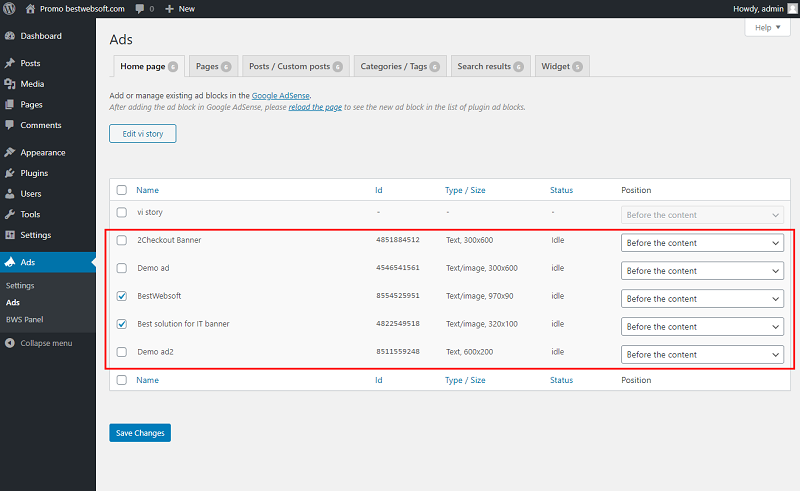800x491 pixels.
Task: Check the Demo ad row checkbox
Action: (121, 268)
